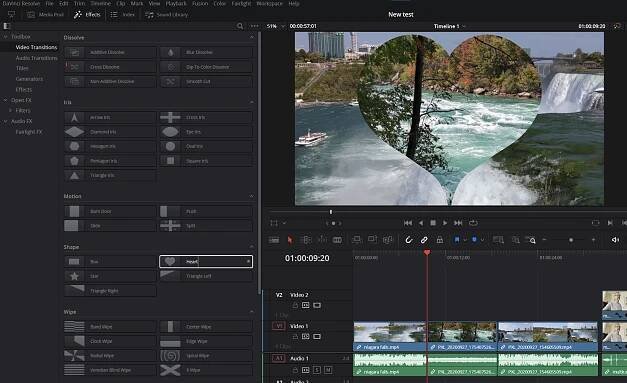Open the Playback menu

pyautogui.click(x=176, y=3)
